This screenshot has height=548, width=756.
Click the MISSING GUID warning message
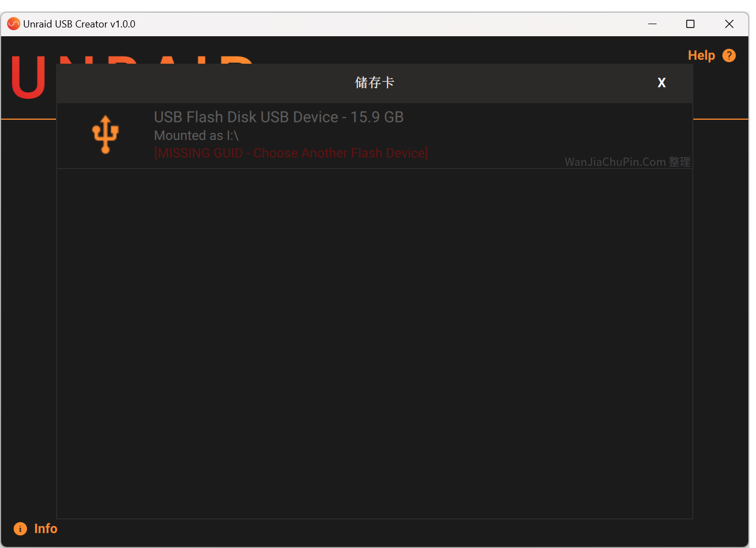(291, 153)
